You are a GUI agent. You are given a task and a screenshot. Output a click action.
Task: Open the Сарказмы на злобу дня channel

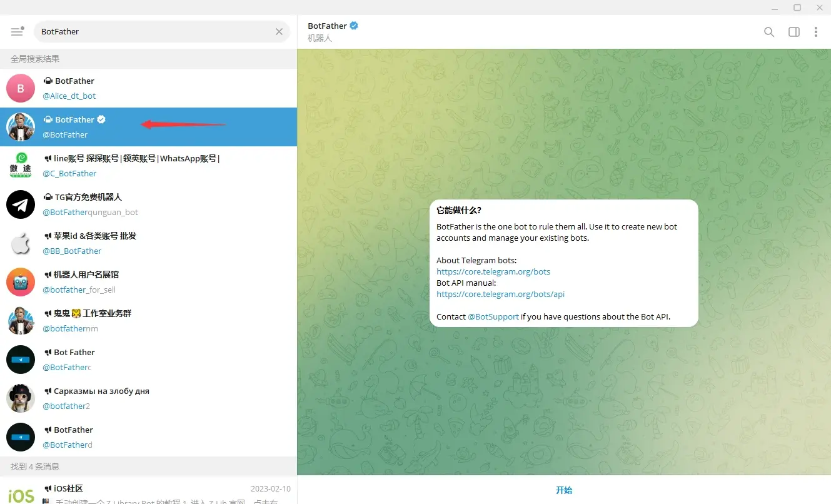click(x=148, y=398)
